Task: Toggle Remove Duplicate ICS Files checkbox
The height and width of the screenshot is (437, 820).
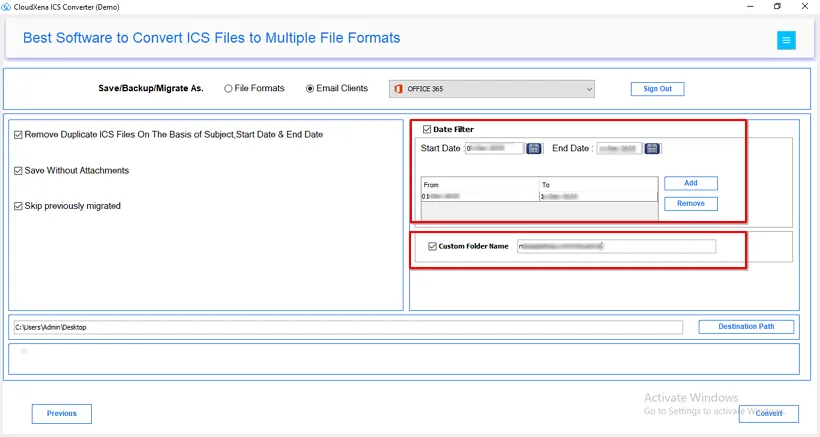Action: pyautogui.click(x=18, y=135)
